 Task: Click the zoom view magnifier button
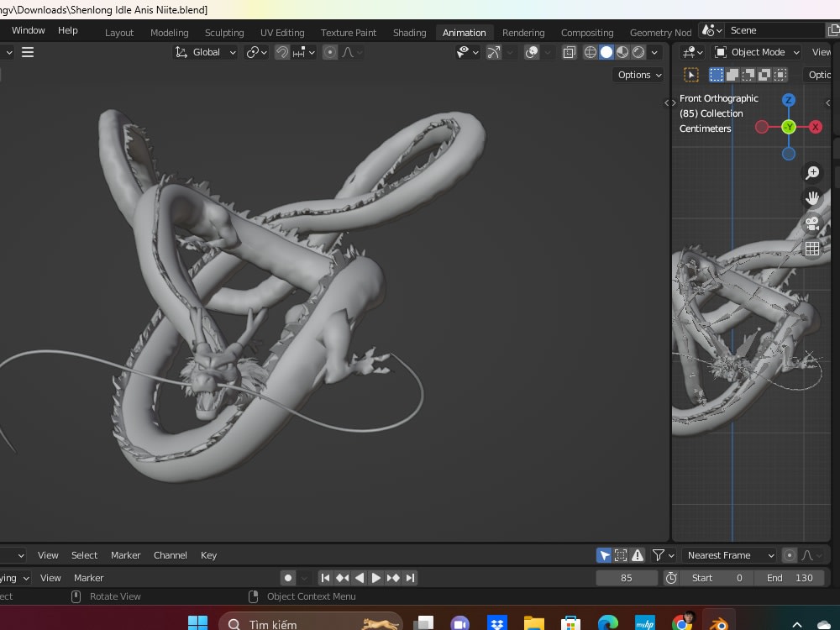[x=812, y=172]
